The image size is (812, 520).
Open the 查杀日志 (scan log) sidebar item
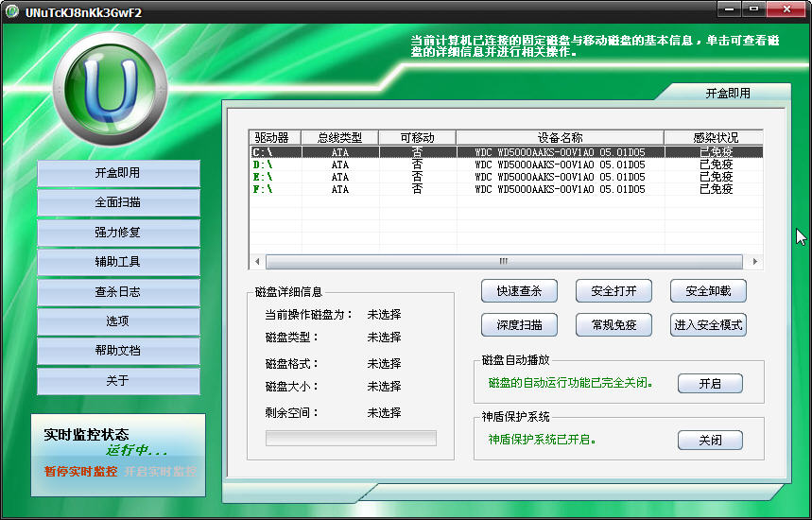pos(118,292)
